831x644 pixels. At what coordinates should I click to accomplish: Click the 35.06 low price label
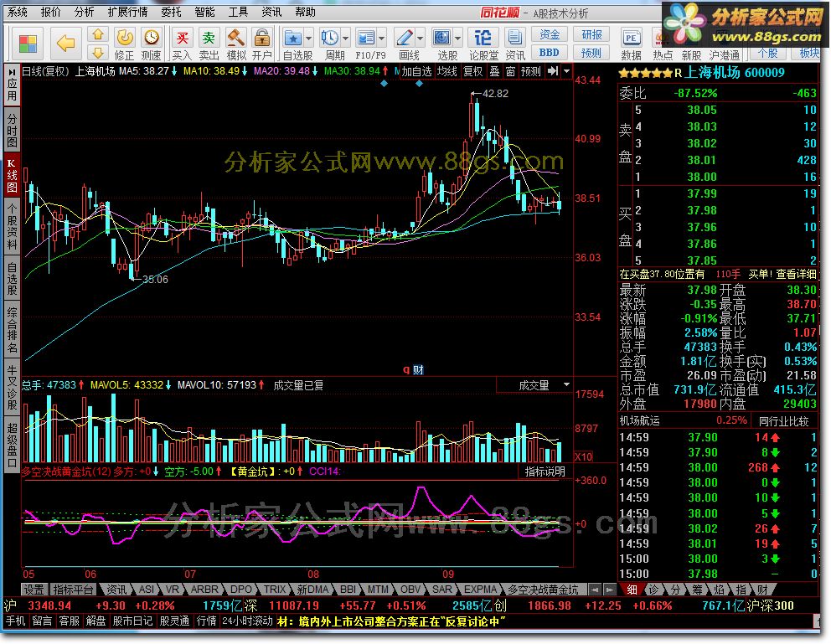click(155, 279)
